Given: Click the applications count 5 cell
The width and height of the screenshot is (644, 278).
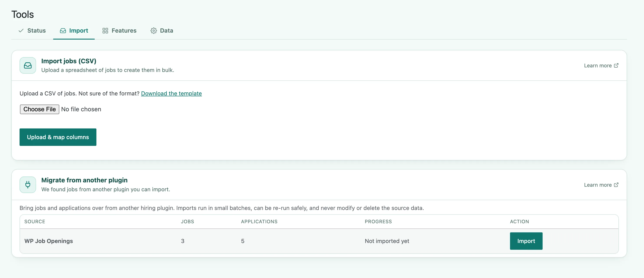Looking at the screenshot, I should click(x=243, y=241).
